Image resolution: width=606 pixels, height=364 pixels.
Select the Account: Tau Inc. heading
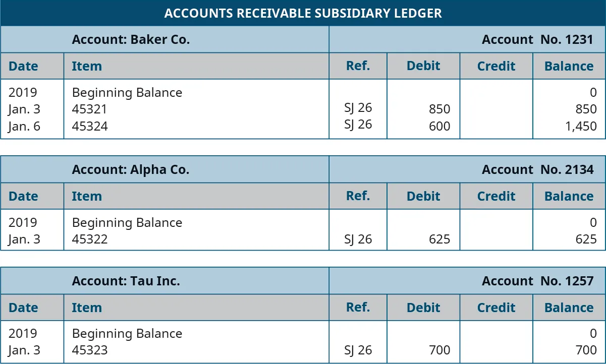[x=126, y=281]
